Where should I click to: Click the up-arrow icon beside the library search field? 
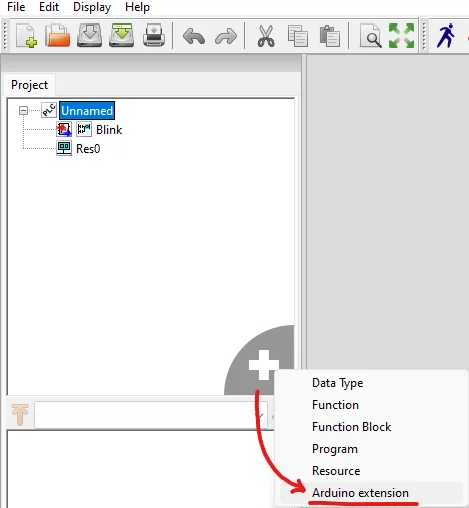tap(20, 414)
